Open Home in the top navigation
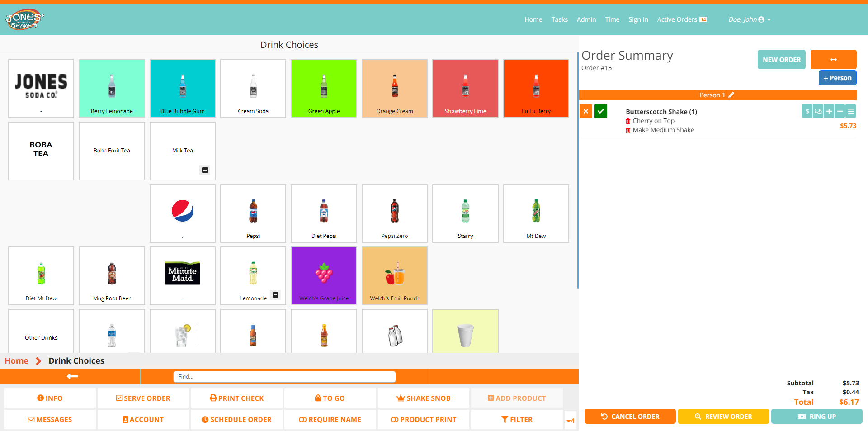 coord(533,19)
